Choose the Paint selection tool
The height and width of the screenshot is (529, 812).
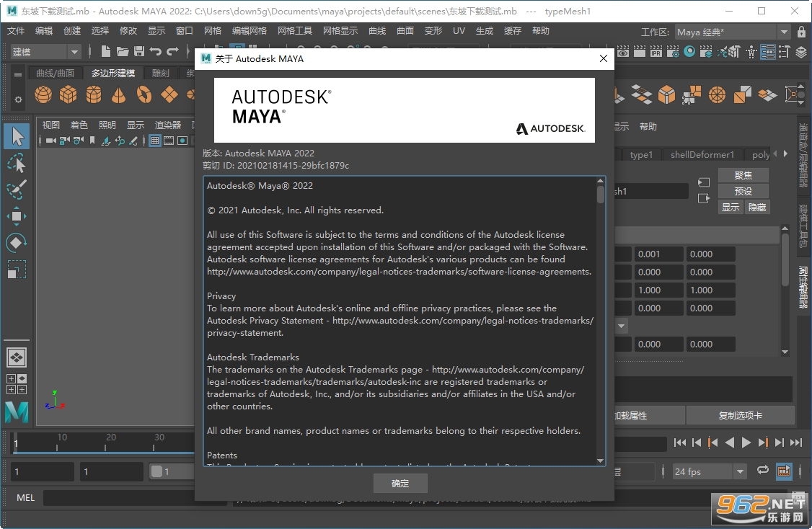pyautogui.click(x=17, y=190)
